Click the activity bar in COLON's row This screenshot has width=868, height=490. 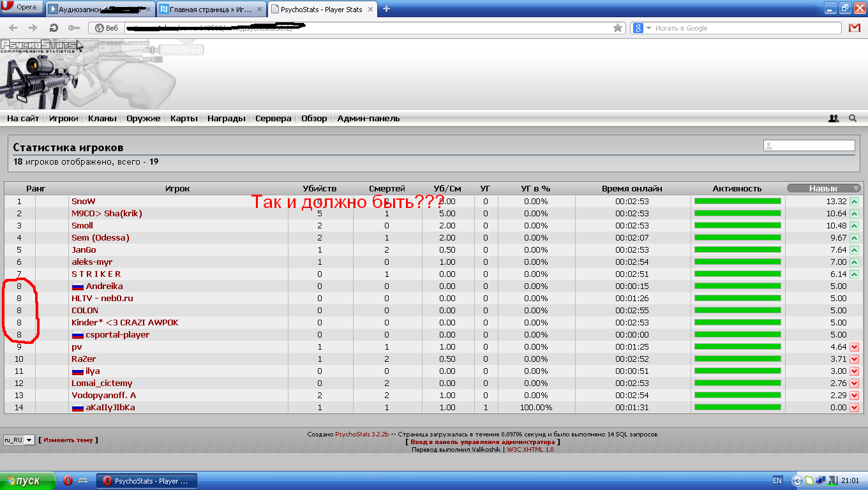point(738,311)
